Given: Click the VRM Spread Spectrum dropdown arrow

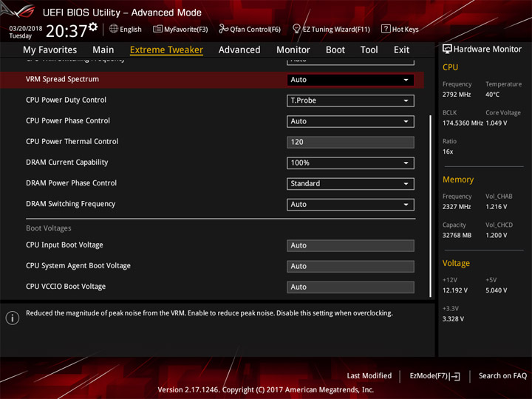Looking at the screenshot, I should pyautogui.click(x=406, y=80).
